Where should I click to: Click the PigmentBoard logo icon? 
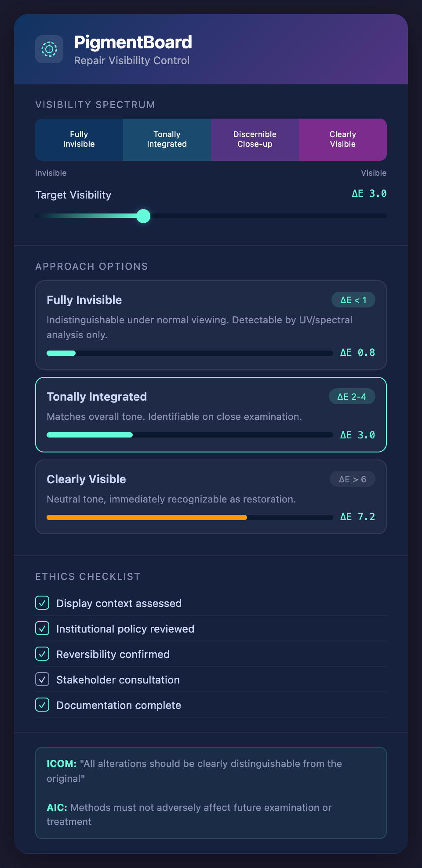point(49,49)
